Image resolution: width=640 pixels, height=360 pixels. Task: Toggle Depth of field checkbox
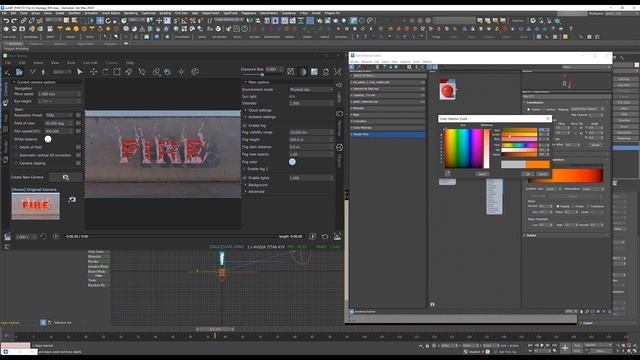coord(17,147)
